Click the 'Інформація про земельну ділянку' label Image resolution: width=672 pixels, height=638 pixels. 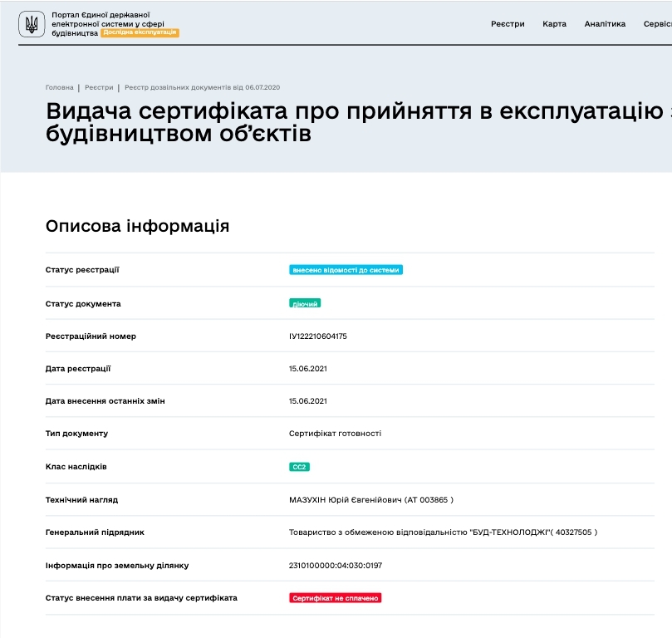(117, 566)
